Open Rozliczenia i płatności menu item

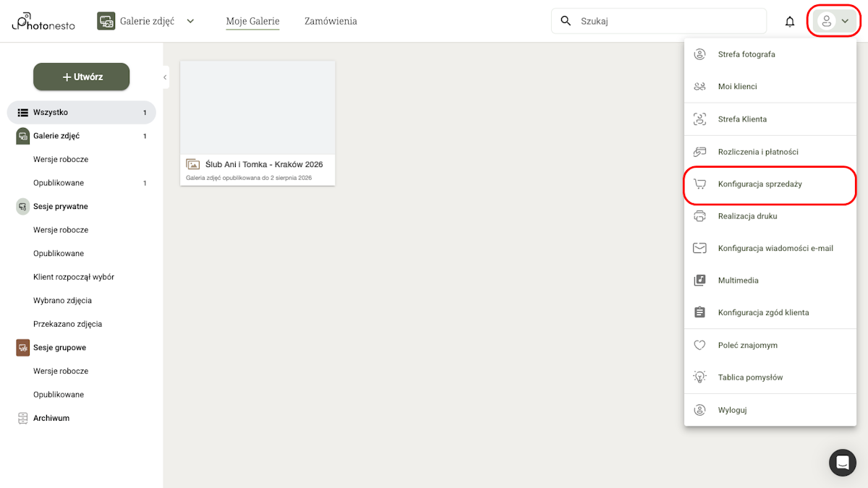(770, 152)
